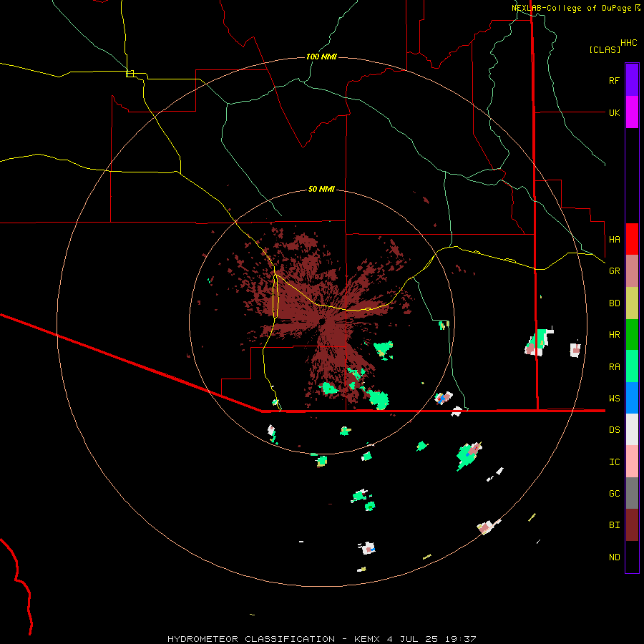
Task: Click the "RF" legend label
Action: (x=614, y=80)
